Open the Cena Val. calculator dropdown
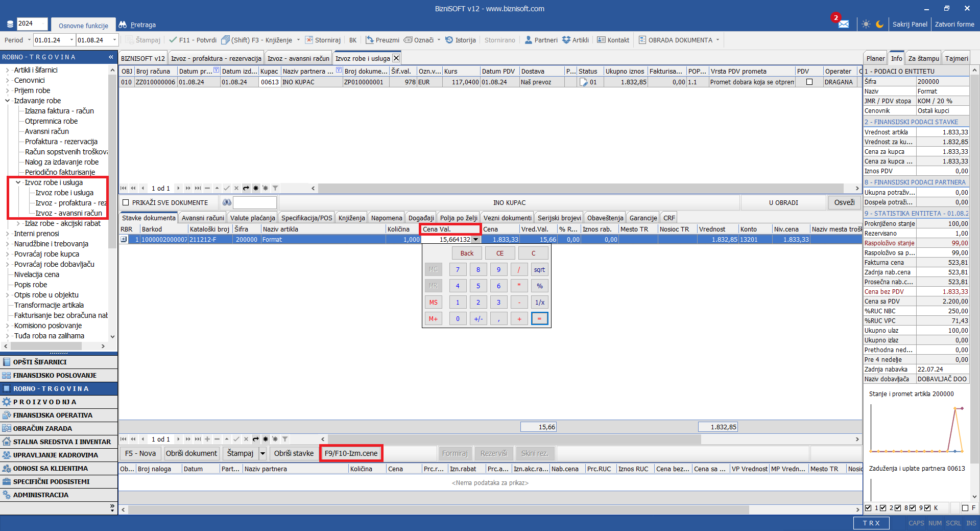This screenshot has height=531, width=980. pos(476,239)
